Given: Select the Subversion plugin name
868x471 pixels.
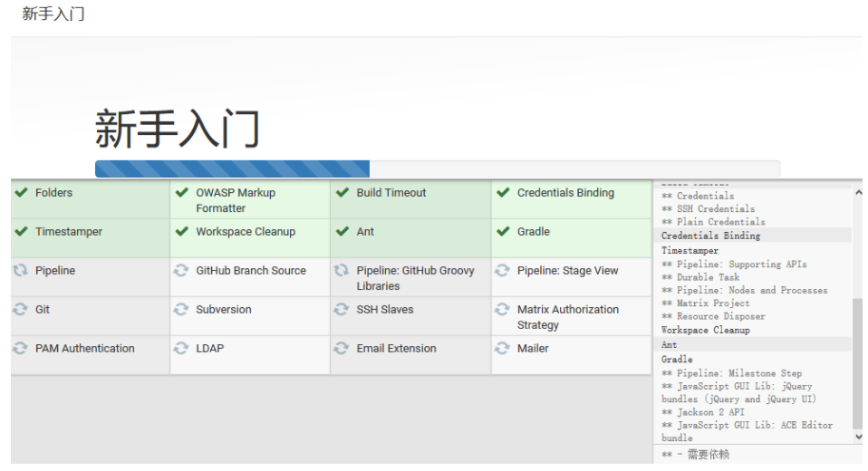Looking at the screenshot, I should pyautogui.click(x=224, y=309).
